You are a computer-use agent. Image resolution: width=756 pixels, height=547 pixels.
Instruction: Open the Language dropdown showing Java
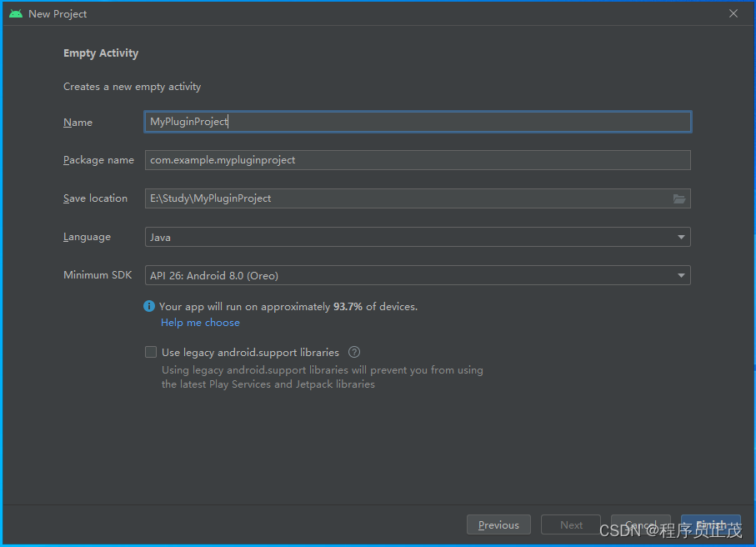417,237
